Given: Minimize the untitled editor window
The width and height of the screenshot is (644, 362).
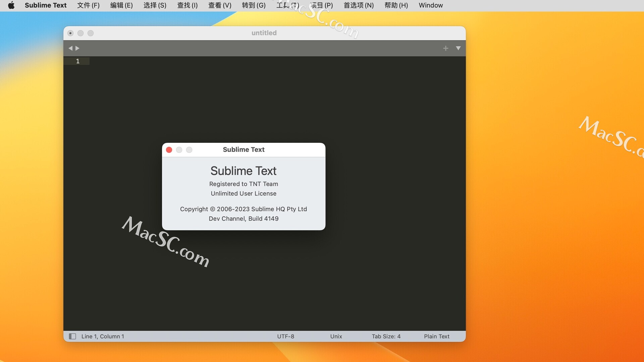Looking at the screenshot, I should [x=80, y=33].
